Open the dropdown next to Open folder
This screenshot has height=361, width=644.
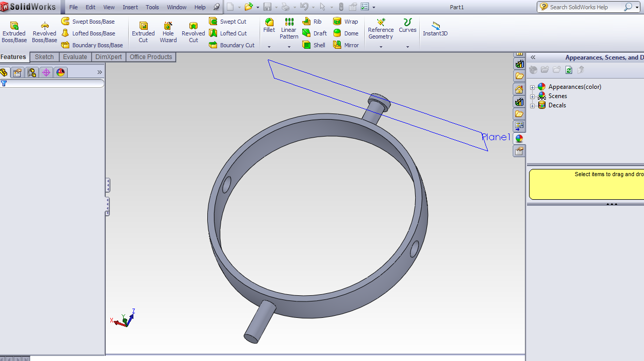[x=258, y=7]
